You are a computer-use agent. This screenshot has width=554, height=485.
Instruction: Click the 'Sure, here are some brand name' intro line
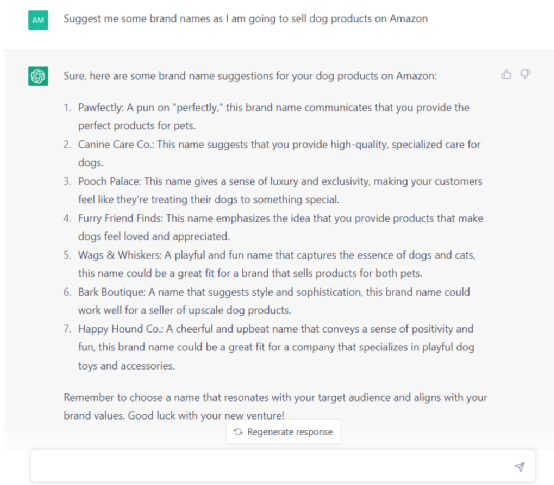(x=250, y=76)
